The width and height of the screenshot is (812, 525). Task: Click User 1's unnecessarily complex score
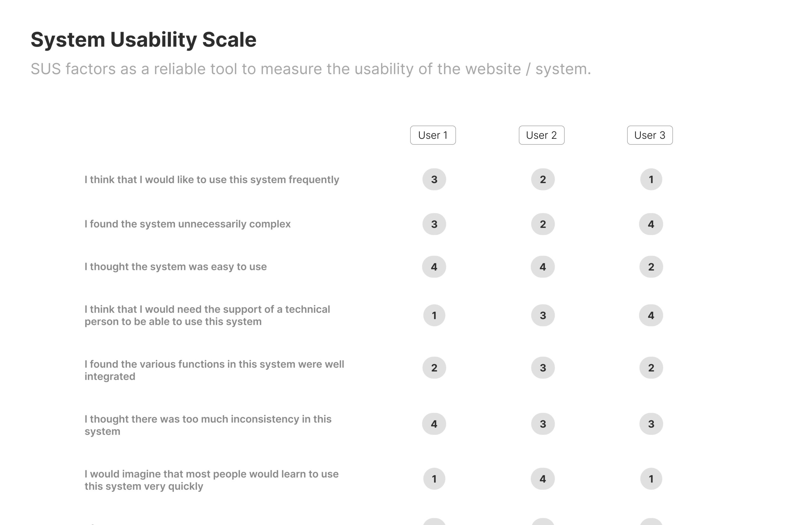coord(434,224)
